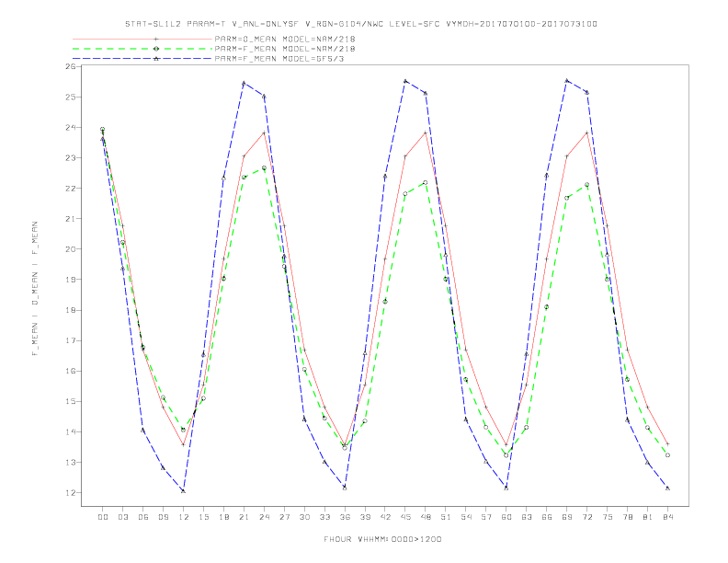The image size is (728, 563).
Task: Click y-axis tick label 19
Action: (70, 280)
